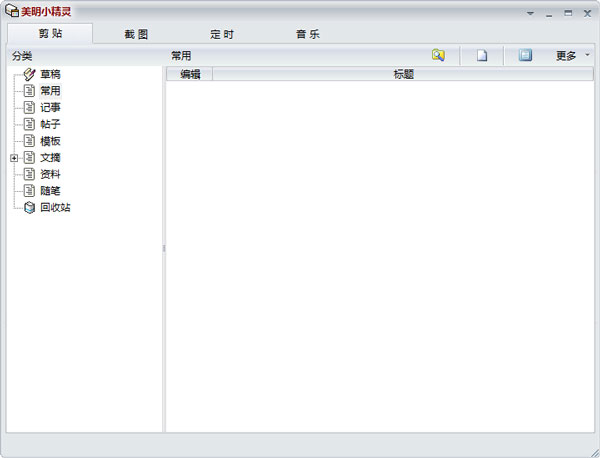Sort by the 标题 column header

click(x=403, y=74)
